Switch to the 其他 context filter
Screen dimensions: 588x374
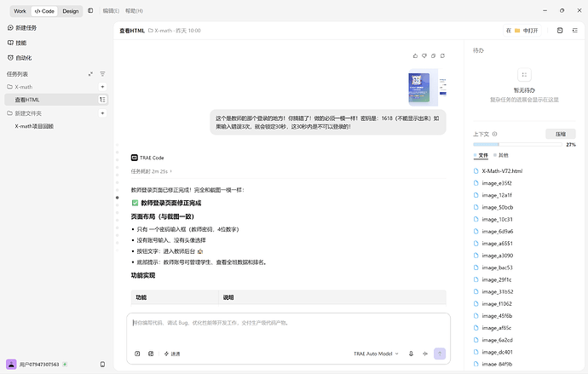(x=501, y=155)
